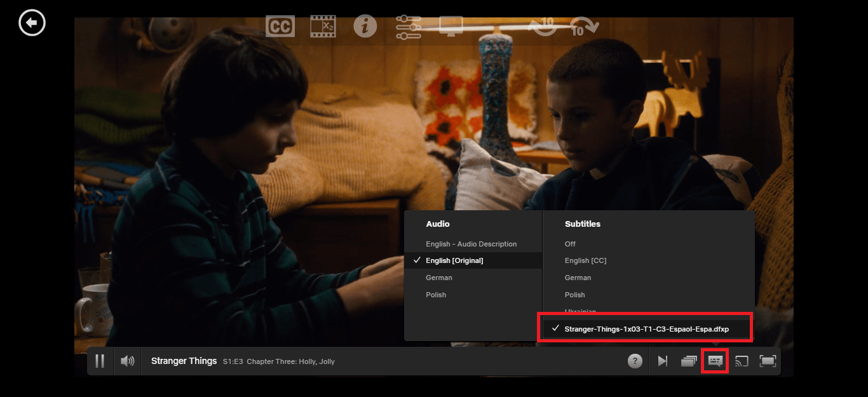The height and width of the screenshot is (397, 868).
Task: Select the Stranger-Things-1x03 .dfxp subtitle
Action: point(646,328)
